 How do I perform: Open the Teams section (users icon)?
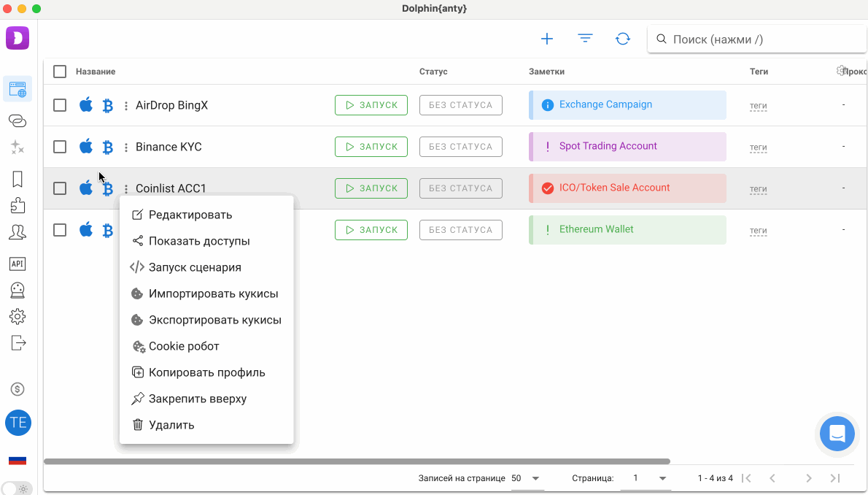[18, 231]
